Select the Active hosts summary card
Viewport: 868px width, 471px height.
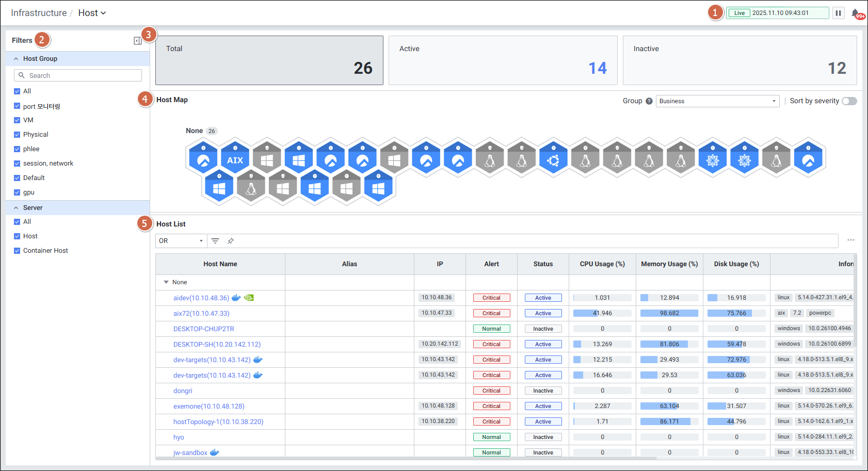click(x=503, y=60)
